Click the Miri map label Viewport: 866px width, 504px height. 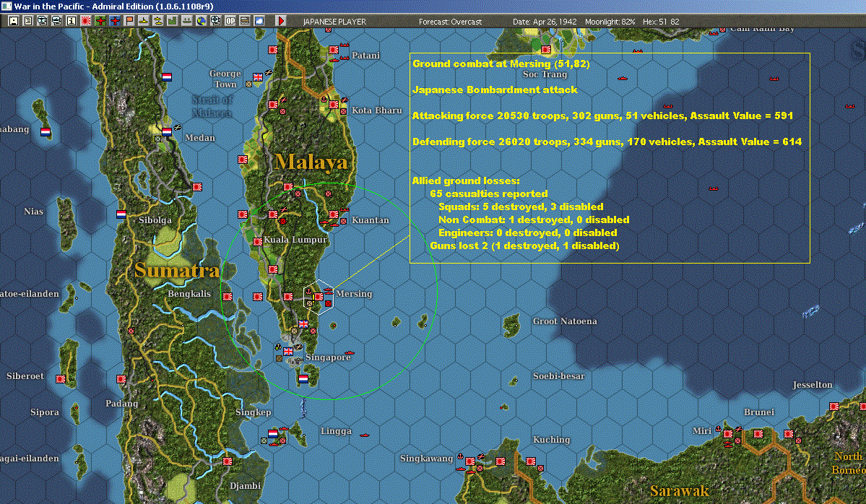(x=702, y=430)
